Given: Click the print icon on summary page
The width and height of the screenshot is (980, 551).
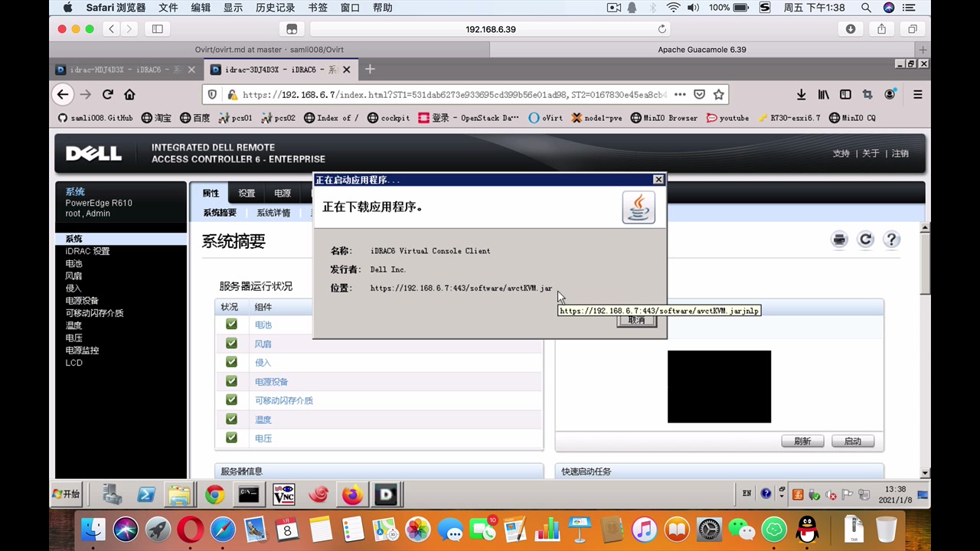Looking at the screenshot, I should pyautogui.click(x=840, y=240).
